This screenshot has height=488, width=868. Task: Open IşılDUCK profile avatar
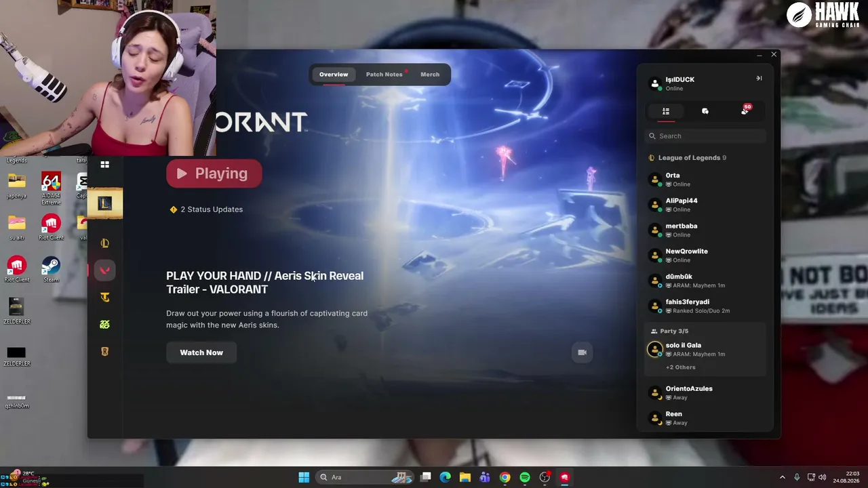click(x=655, y=84)
